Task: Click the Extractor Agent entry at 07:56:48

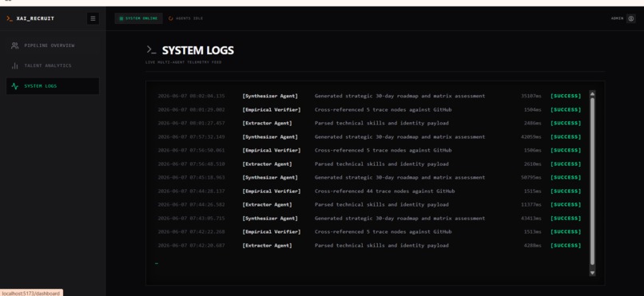Action: pyautogui.click(x=267, y=164)
